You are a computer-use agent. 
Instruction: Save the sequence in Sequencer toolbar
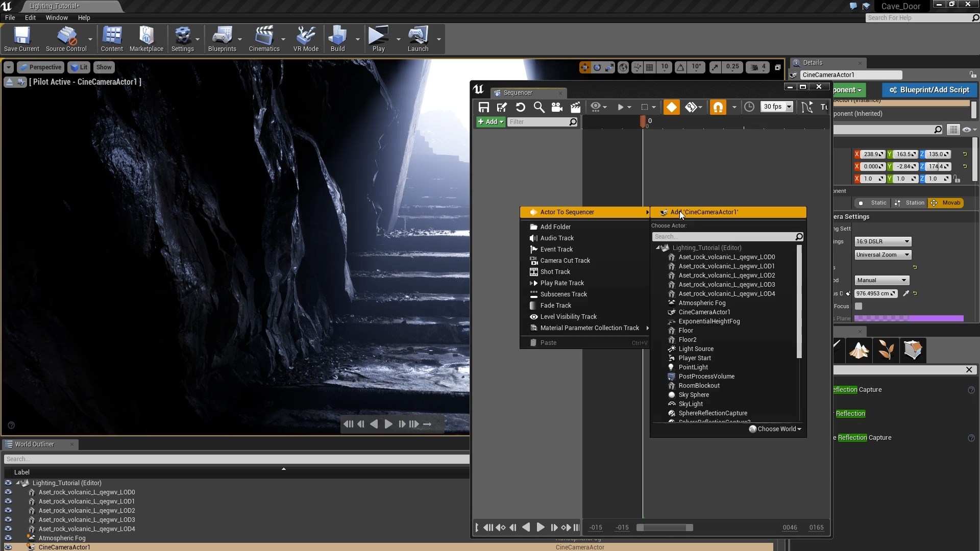pos(483,107)
